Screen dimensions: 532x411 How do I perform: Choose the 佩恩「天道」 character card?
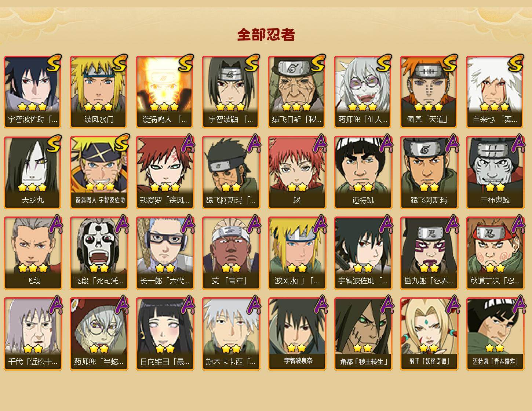coord(429,92)
